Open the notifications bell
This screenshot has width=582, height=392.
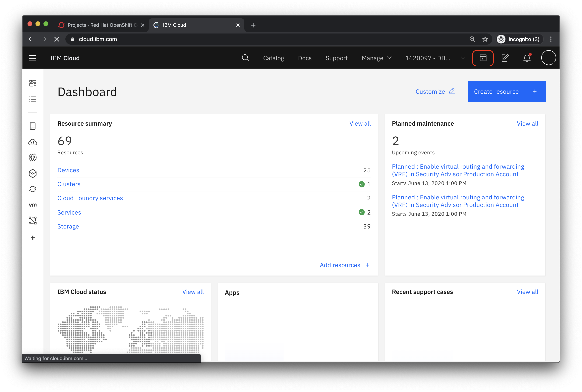point(527,58)
